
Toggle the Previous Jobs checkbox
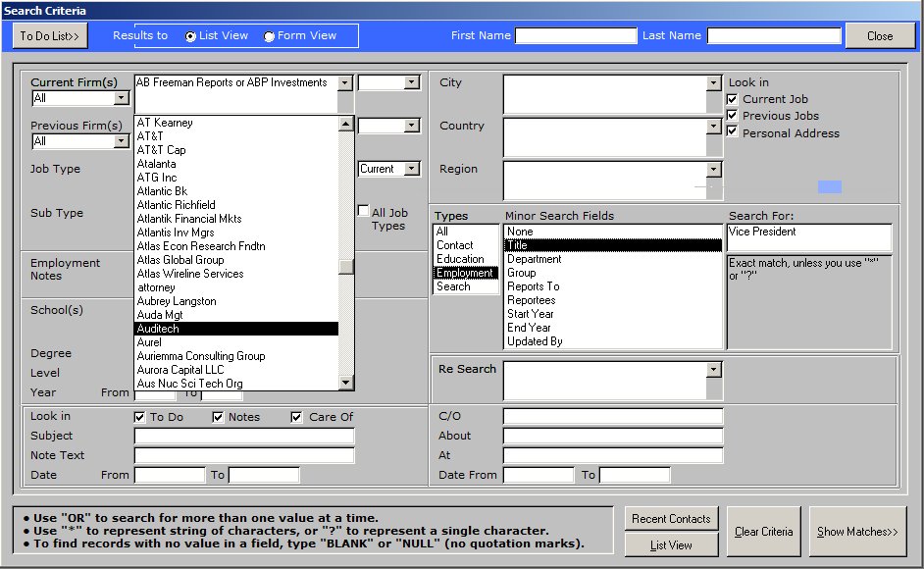click(x=732, y=116)
